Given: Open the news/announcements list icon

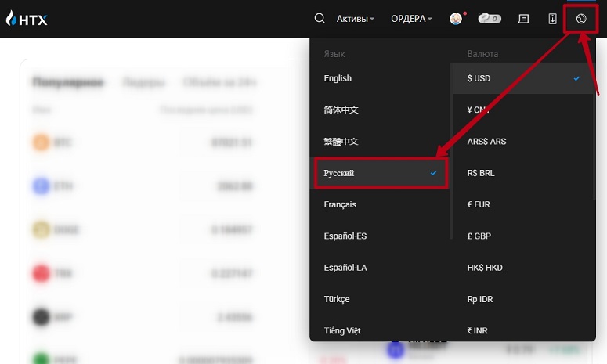Looking at the screenshot, I should tap(523, 19).
